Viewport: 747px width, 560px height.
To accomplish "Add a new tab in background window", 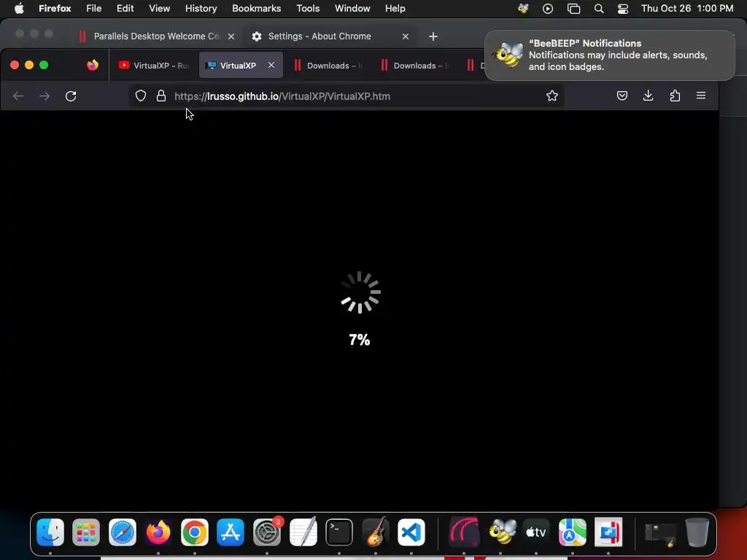I will (x=433, y=36).
